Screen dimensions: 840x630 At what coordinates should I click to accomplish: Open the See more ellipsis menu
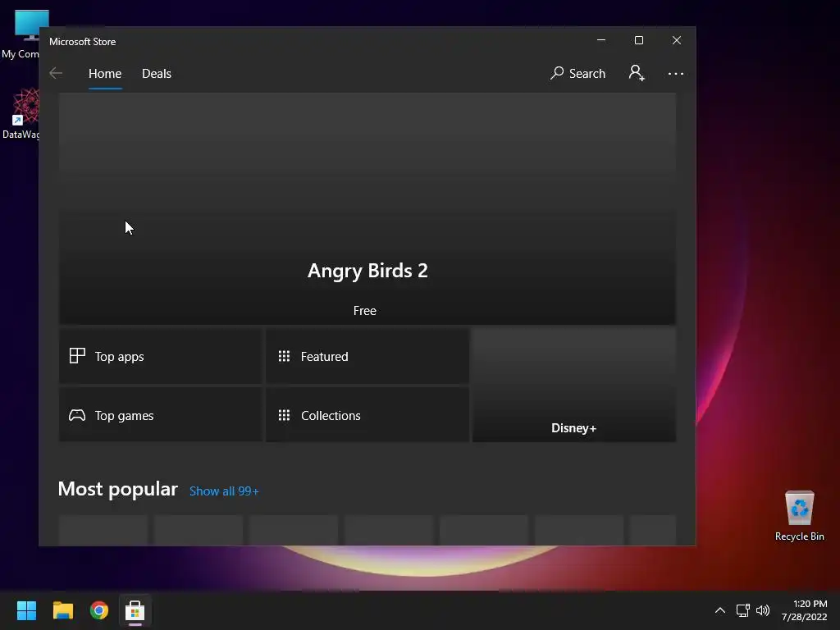(676, 73)
